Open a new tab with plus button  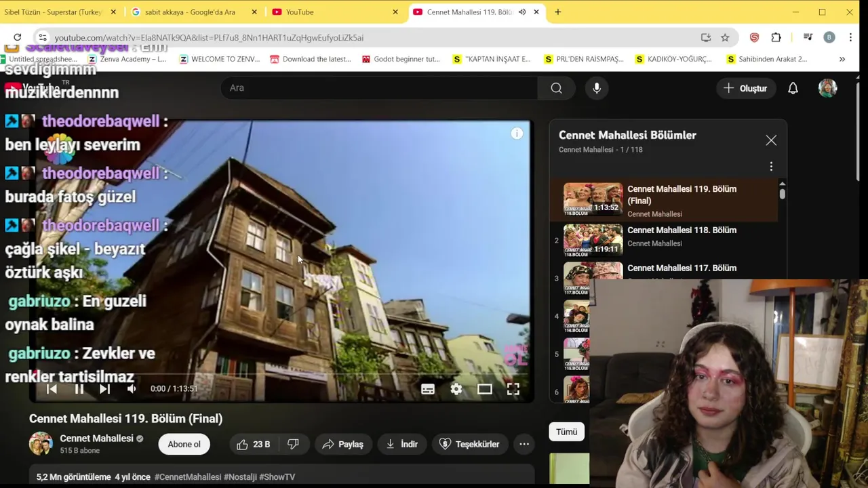tap(557, 12)
